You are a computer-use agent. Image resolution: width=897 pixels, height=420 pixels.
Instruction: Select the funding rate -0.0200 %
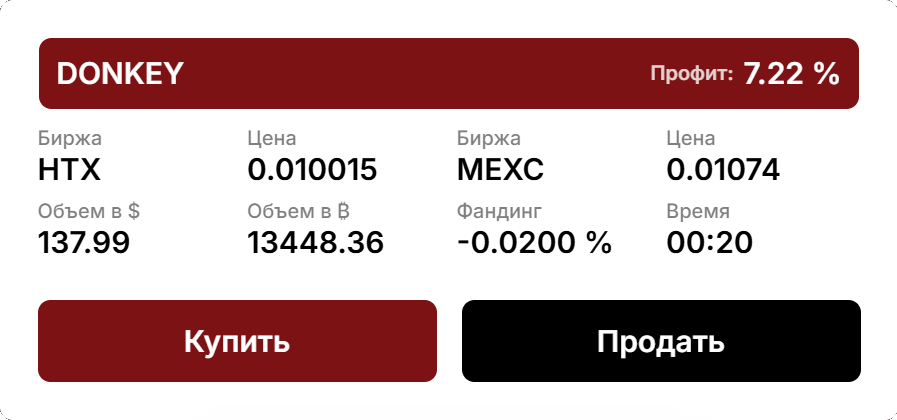coord(534,242)
